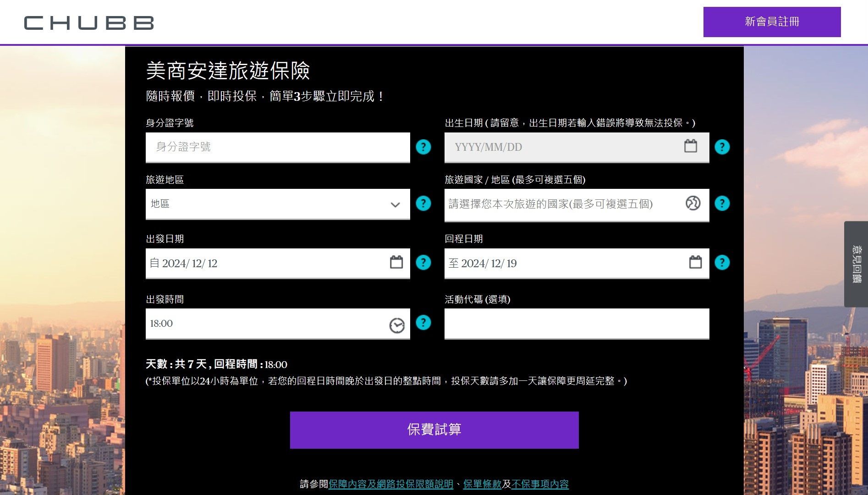Open help icon for 回程日期 field
868x495 pixels.
[x=722, y=263]
